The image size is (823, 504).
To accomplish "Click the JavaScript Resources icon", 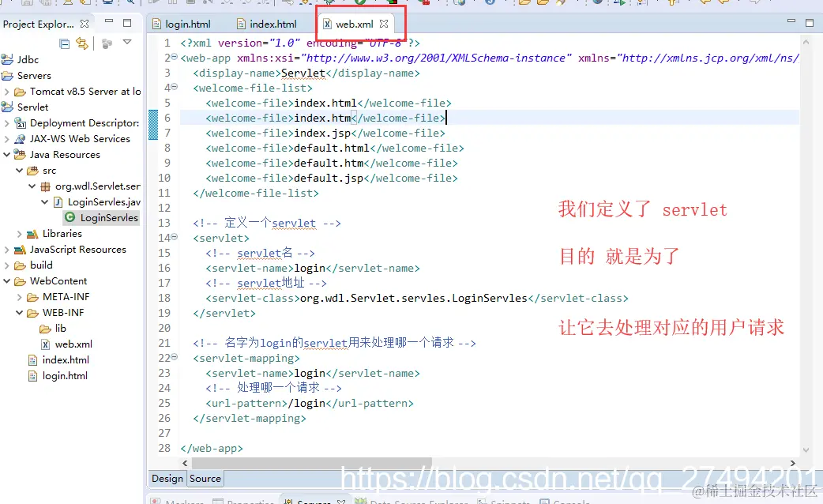I will pyautogui.click(x=20, y=250).
